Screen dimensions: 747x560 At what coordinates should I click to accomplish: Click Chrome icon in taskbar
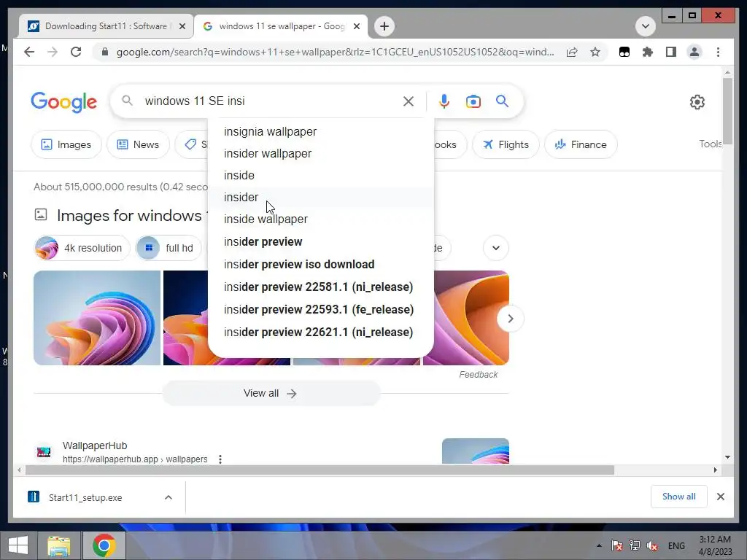pos(104,545)
